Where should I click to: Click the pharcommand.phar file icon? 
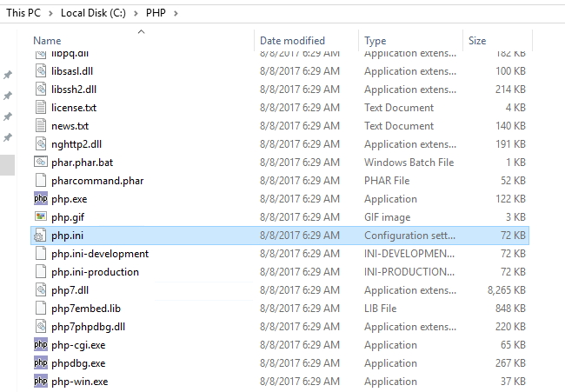pyautogui.click(x=41, y=181)
